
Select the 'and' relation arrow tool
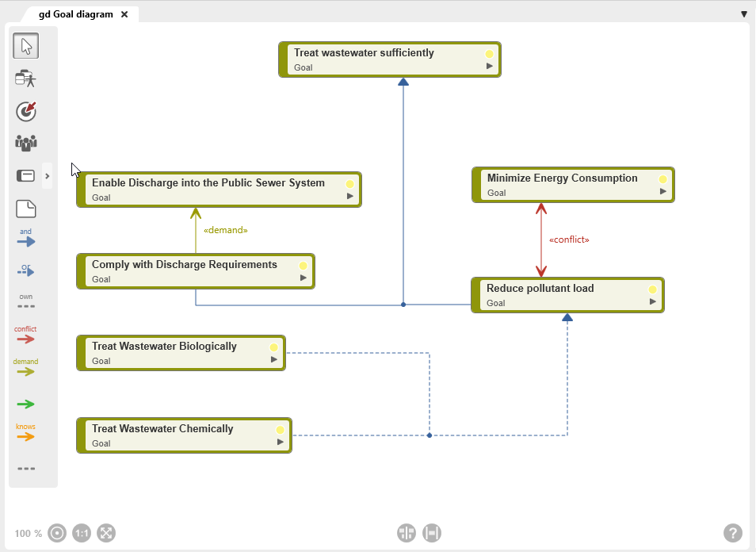coord(25,238)
